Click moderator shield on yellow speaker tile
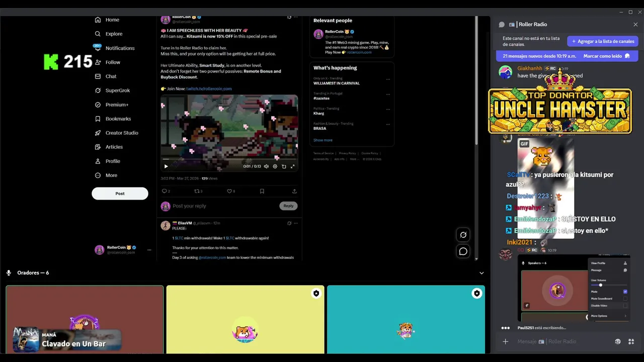Screen dimensions: 644x362 316,293
